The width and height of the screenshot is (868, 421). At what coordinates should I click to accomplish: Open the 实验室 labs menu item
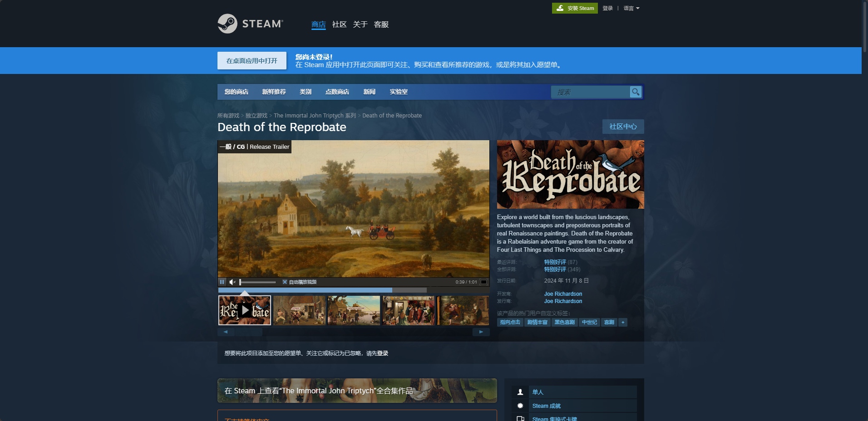(x=399, y=92)
